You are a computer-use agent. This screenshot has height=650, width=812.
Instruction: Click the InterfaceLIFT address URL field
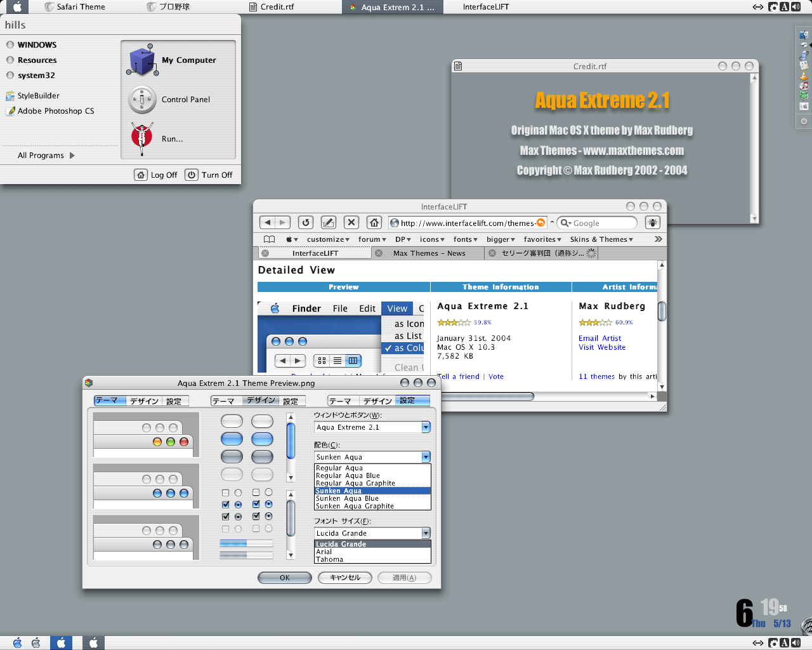[468, 223]
